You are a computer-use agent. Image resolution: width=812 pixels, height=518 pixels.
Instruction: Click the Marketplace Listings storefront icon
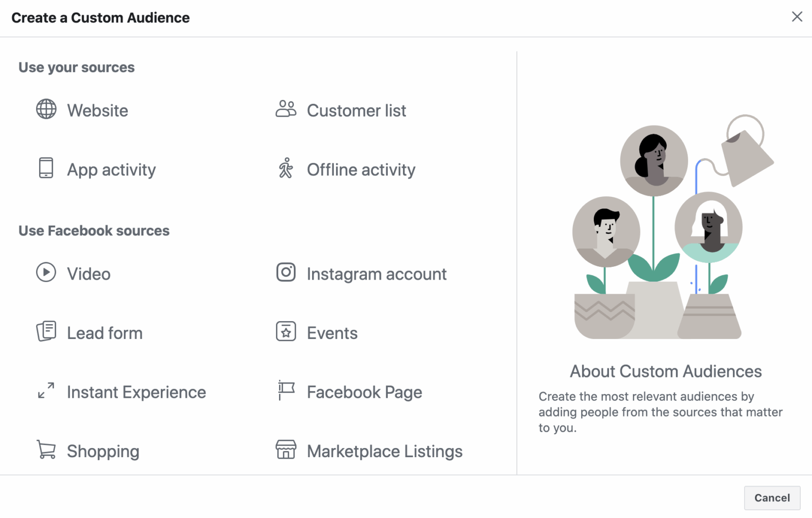coord(286,450)
